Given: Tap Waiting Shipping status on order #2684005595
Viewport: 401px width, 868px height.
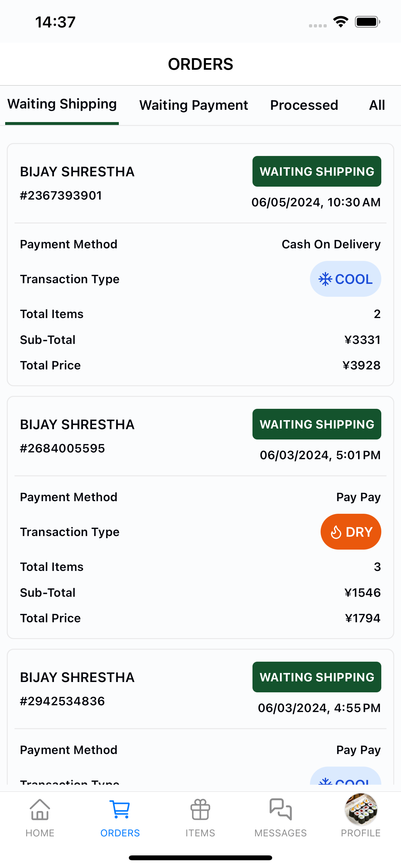Looking at the screenshot, I should (317, 424).
